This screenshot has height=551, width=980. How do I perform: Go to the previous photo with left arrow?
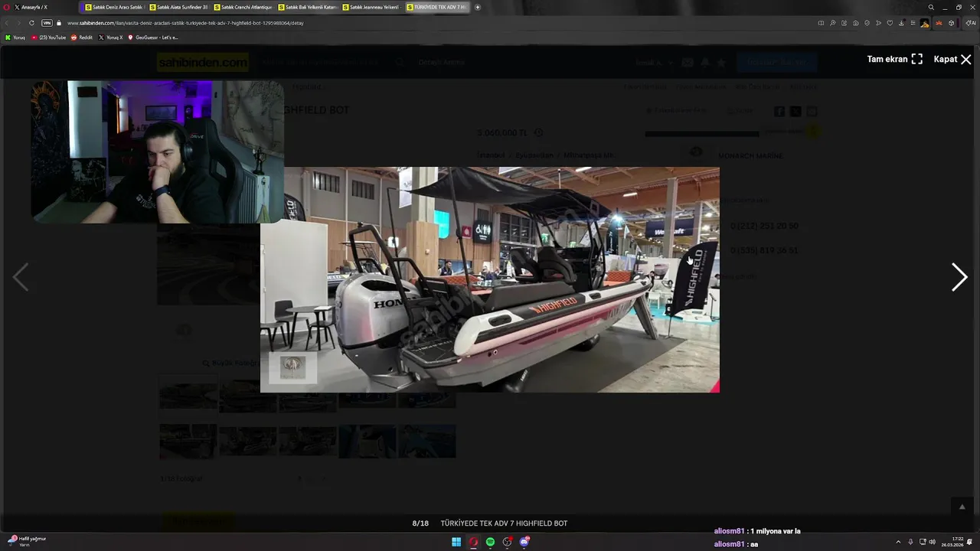(x=21, y=277)
